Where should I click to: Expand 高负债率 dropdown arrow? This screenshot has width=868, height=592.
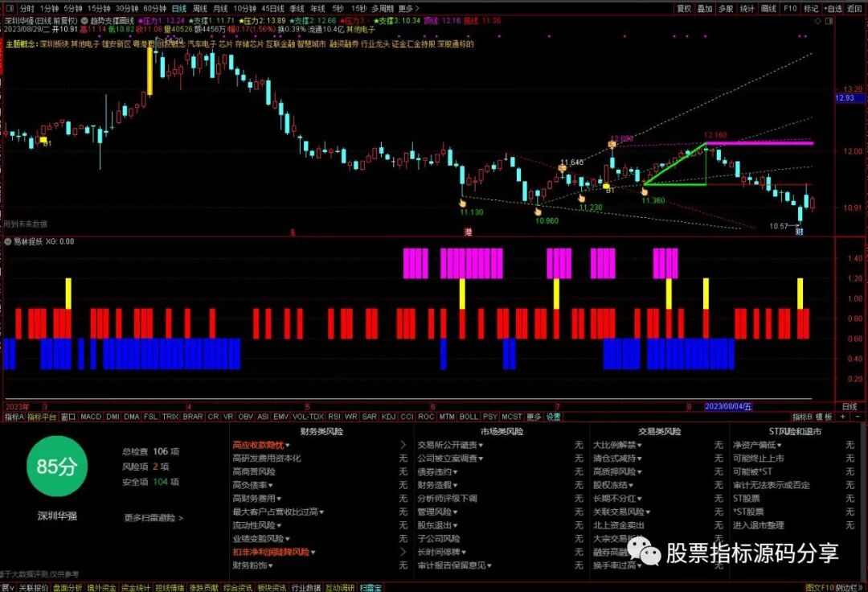point(269,485)
